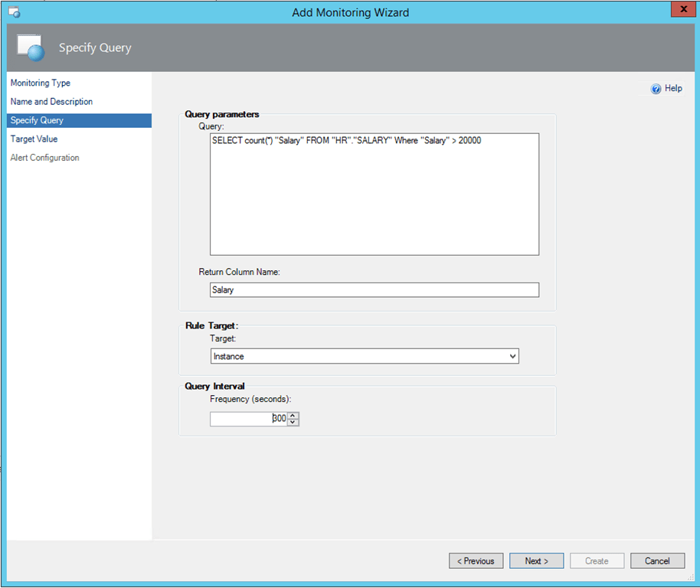Click the Frequency seconds input field
This screenshot has height=588, width=700.
click(248, 419)
